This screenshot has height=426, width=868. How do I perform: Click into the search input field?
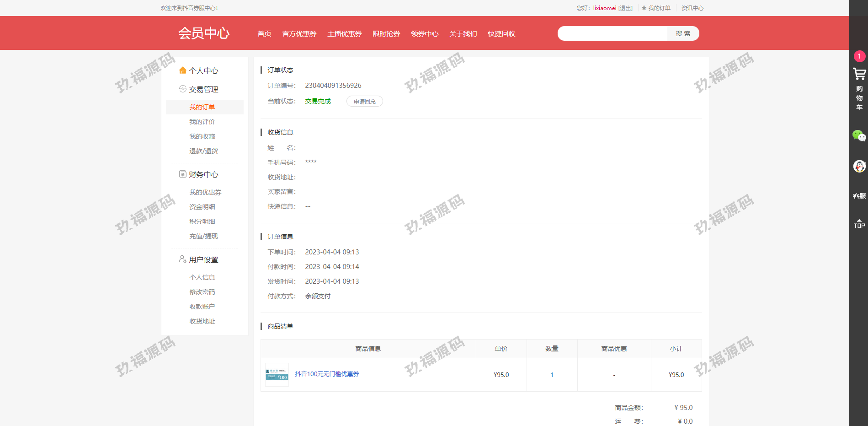pyautogui.click(x=612, y=33)
